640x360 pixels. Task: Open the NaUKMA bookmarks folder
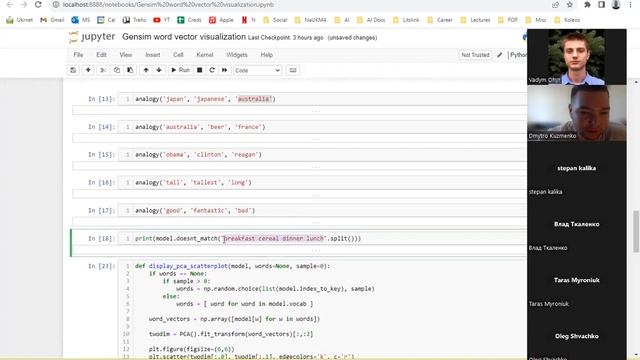pyautogui.click(x=311, y=20)
